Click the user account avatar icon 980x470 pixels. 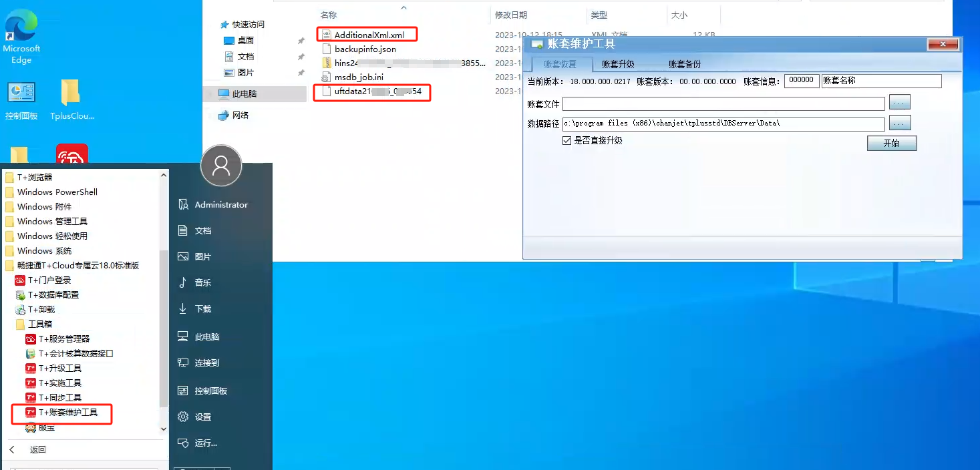tap(221, 166)
